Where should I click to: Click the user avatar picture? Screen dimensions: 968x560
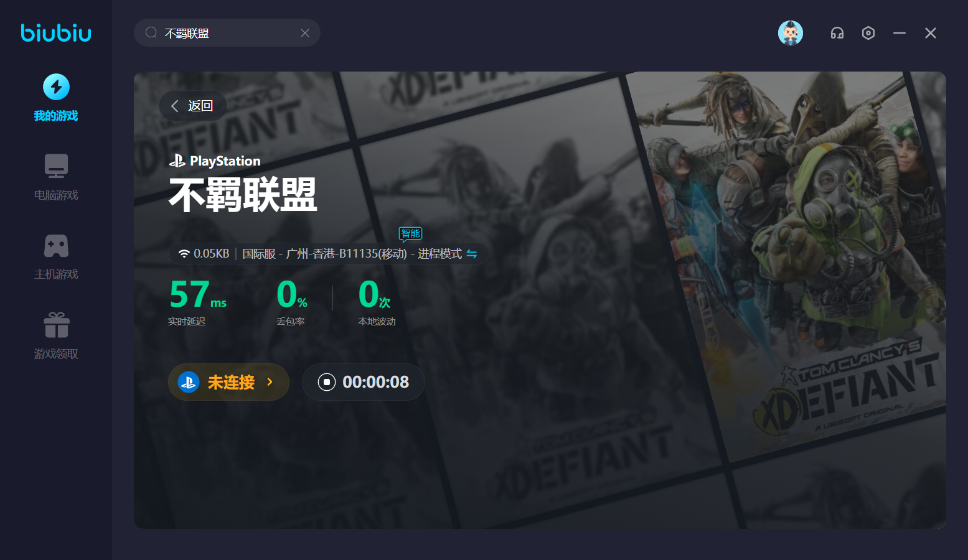[790, 33]
